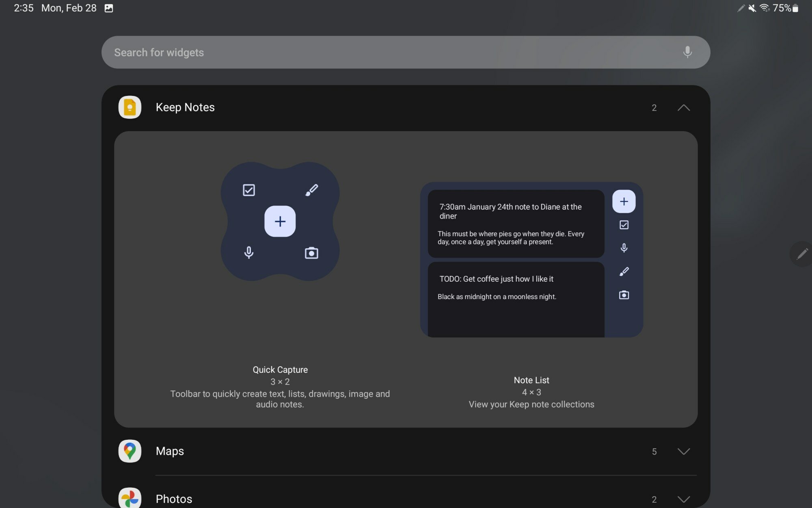Select the Quick Capture widget label
The height and width of the screenshot is (508, 812).
280,370
